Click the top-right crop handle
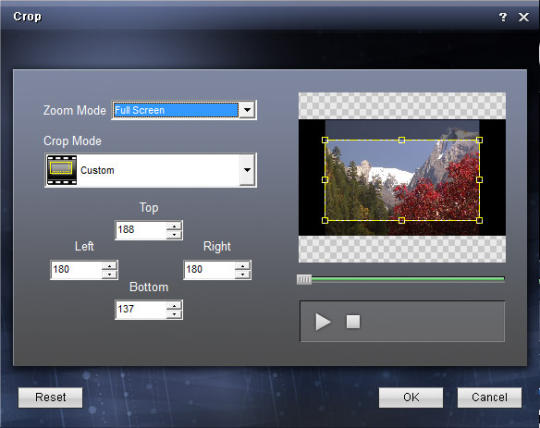 (x=479, y=140)
